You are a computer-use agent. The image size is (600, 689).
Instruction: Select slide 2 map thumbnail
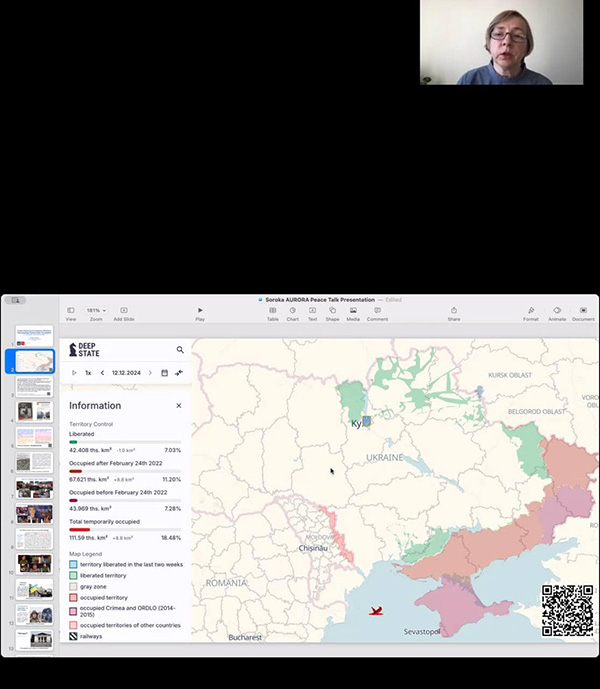click(34, 361)
